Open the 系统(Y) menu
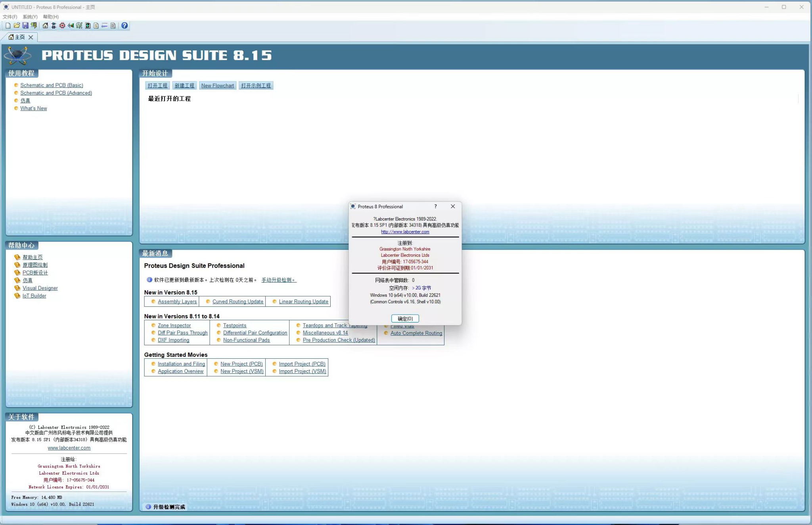The width and height of the screenshot is (812, 525). pyautogui.click(x=29, y=17)
